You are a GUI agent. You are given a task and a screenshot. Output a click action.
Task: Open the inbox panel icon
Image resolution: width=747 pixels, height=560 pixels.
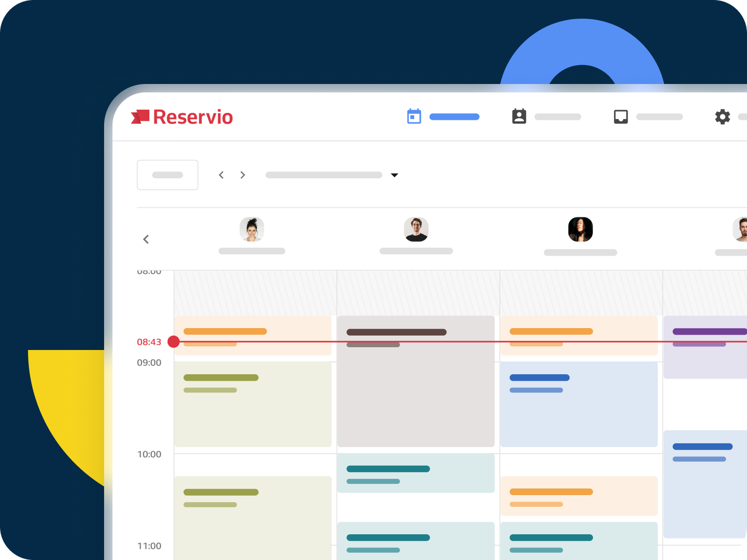coord(620,117)
